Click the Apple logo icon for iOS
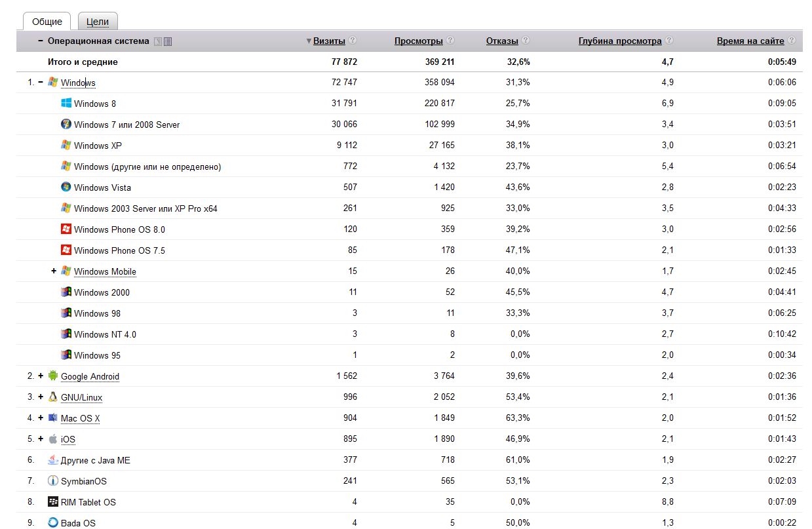The image size is (812, 529). pos(53,439)
